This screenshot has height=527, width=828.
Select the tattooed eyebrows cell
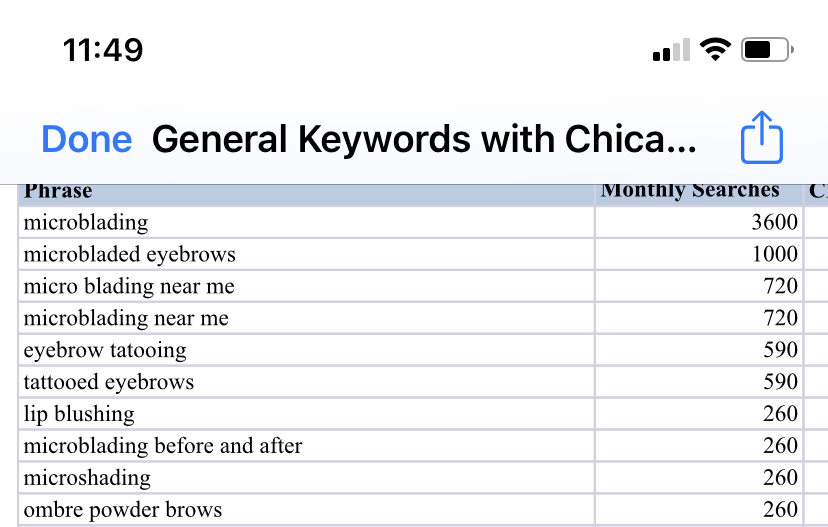click(x=306, y=382)
